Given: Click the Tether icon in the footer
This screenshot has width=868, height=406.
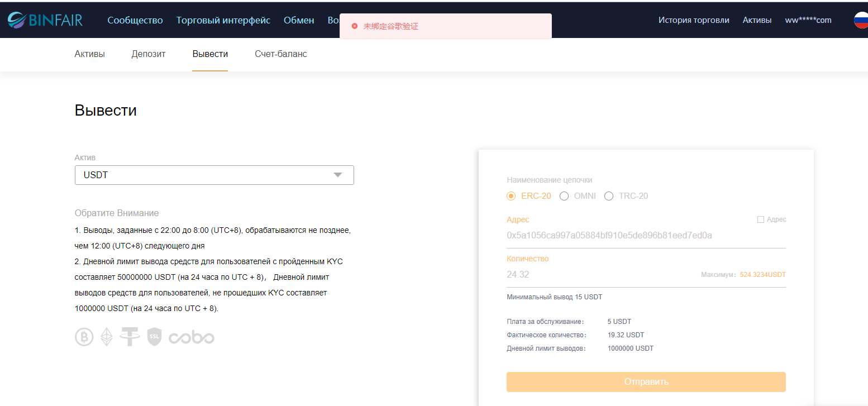Looking at the screenshot, I should coord(130,336).
